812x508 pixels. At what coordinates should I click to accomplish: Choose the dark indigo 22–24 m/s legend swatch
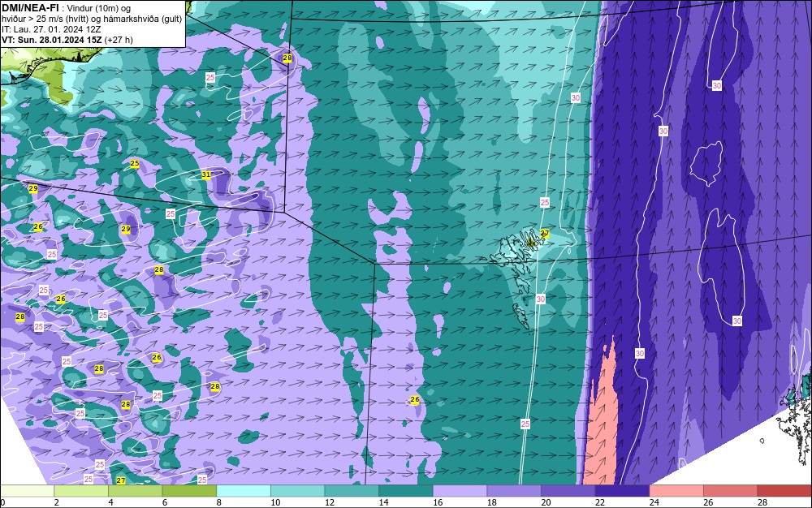coord(623,491)
